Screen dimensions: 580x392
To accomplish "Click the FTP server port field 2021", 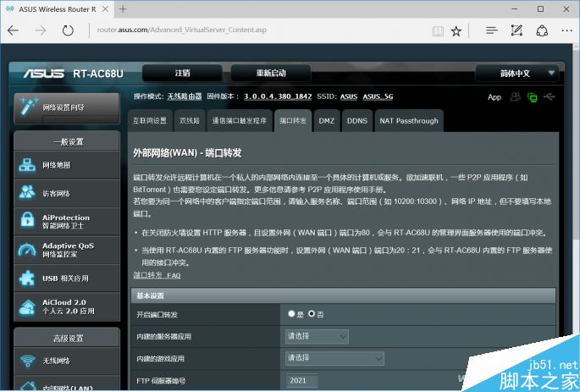I will (x=301, y=380).
